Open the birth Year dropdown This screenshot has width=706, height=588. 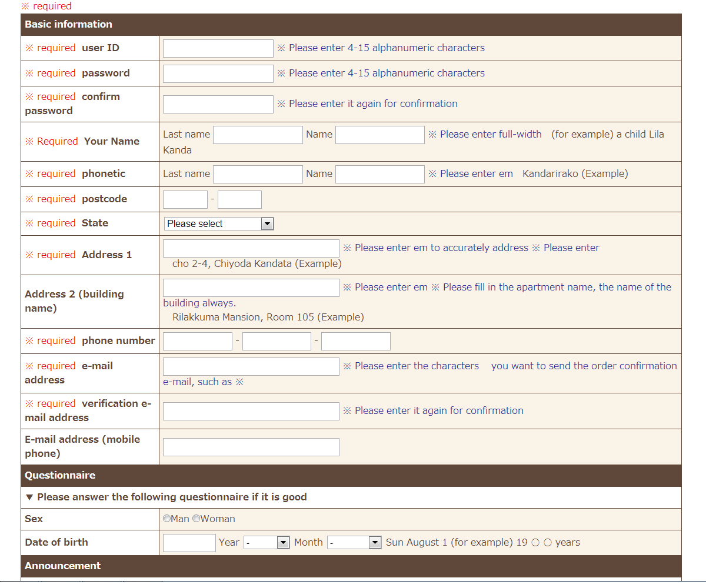pos(267,543)
